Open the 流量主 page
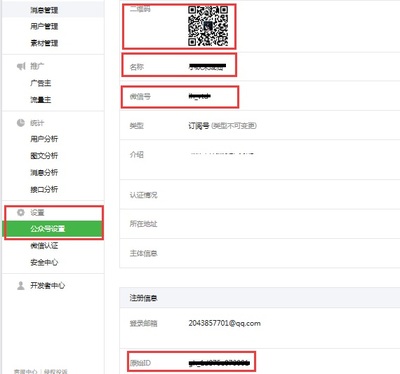This screenshot has height=374, width=400. pos(41,99)
